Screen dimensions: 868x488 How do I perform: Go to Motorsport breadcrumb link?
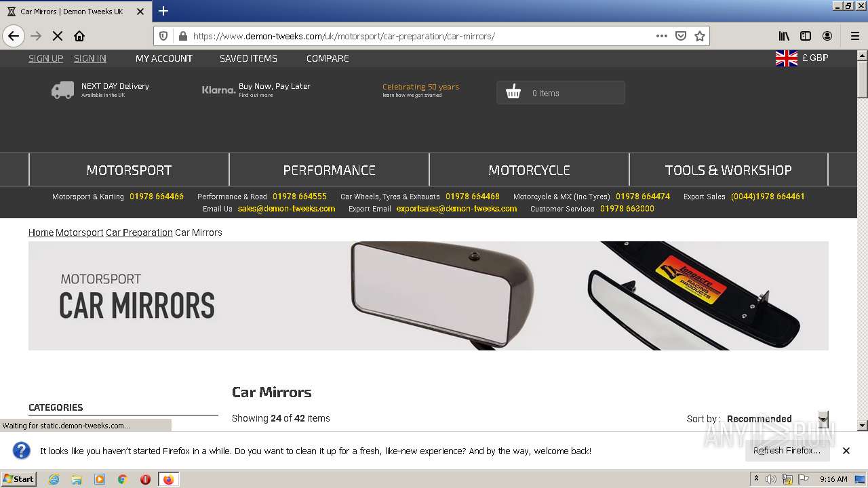[x=79, y=232]
